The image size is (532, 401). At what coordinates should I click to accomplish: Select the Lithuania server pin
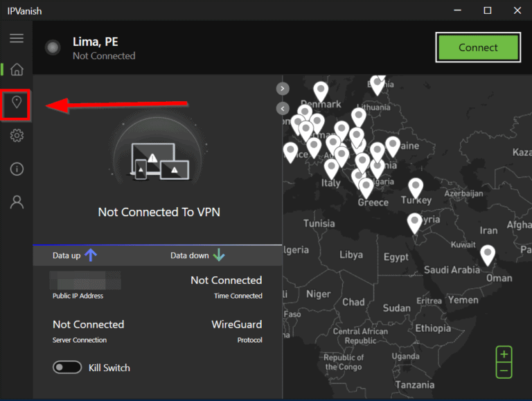[x=359, y=117]
